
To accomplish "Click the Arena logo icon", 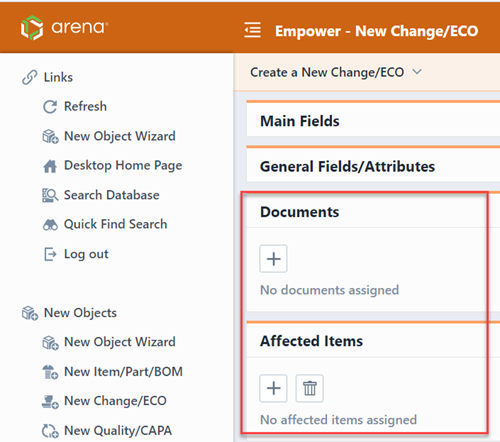I will click(32, 27).
